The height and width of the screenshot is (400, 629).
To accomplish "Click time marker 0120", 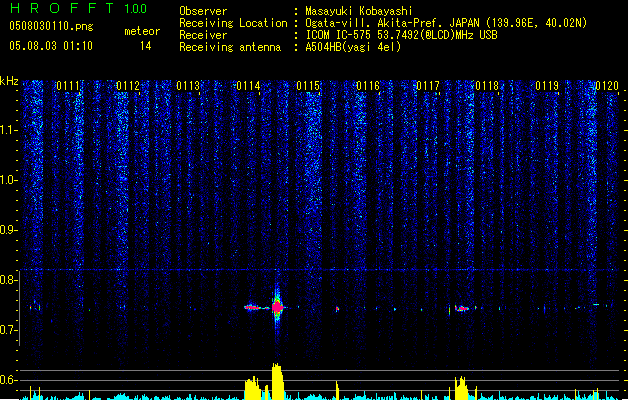I will [x=607, y=86].
